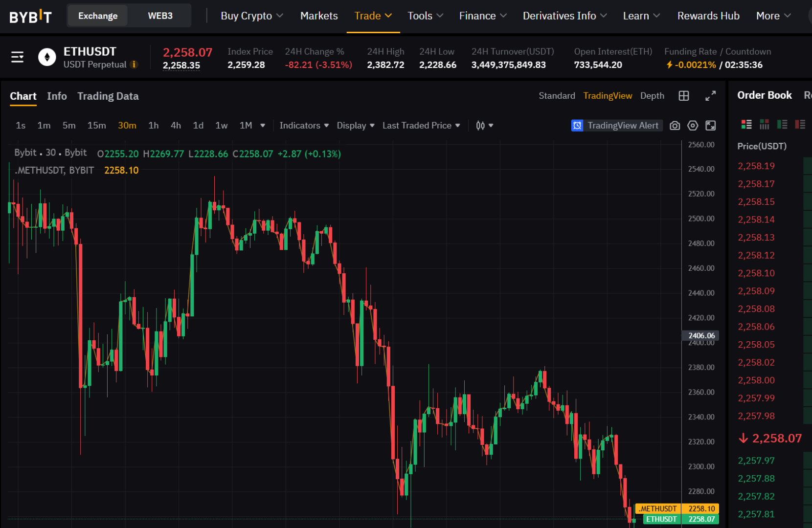Click the fullscreen chart icon in toolbar
Screen dimensions: 812x528
[711, 126]
